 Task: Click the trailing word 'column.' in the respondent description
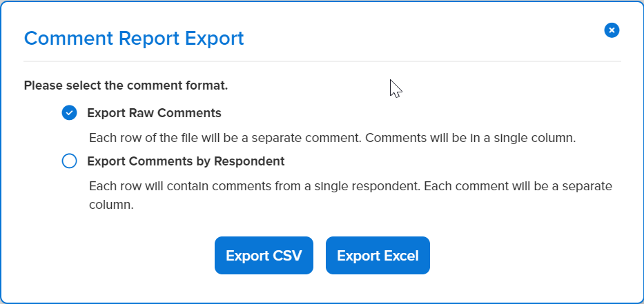(x=111, y=205)
